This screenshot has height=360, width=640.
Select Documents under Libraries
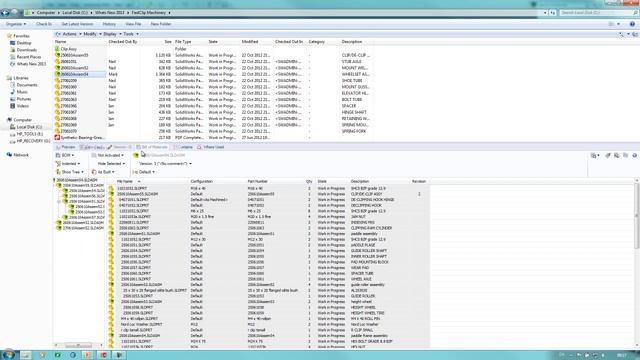(27, 85)
